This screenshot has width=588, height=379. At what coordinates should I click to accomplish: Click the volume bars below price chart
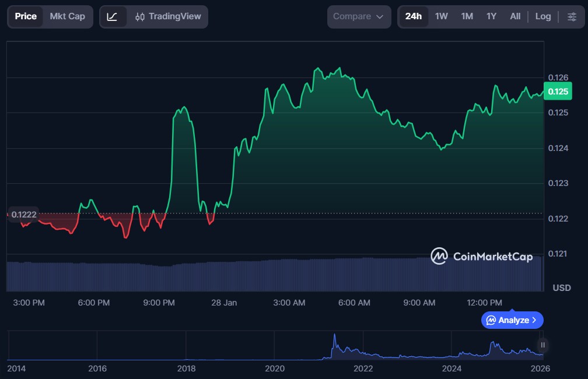[274, 275]
